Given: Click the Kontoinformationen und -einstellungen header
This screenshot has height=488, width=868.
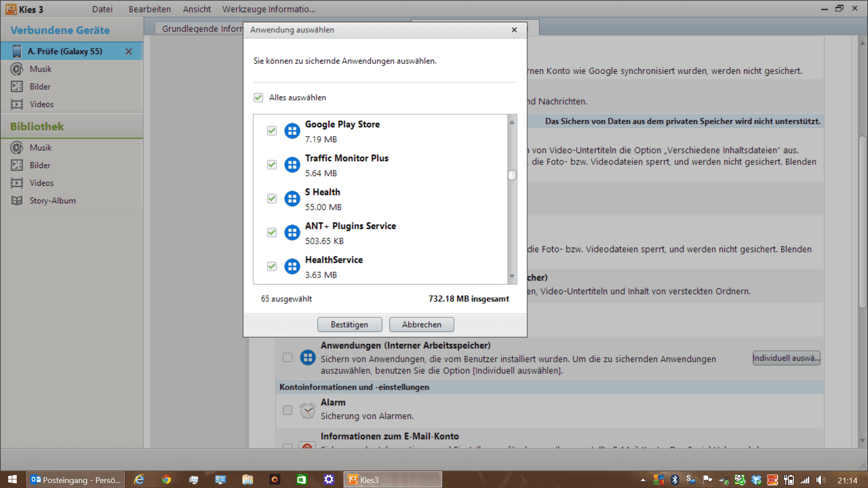Looking at the screenshot, I should [354, 387].
